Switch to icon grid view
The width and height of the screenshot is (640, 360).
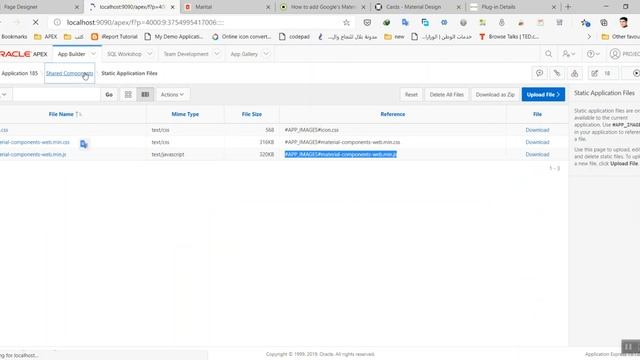(128, 94)
